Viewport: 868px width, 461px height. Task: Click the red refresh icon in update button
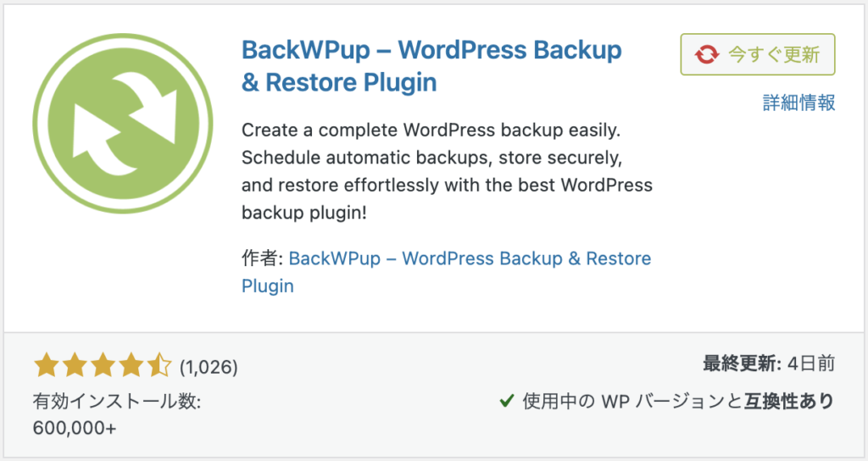click(x=705, y=55)
